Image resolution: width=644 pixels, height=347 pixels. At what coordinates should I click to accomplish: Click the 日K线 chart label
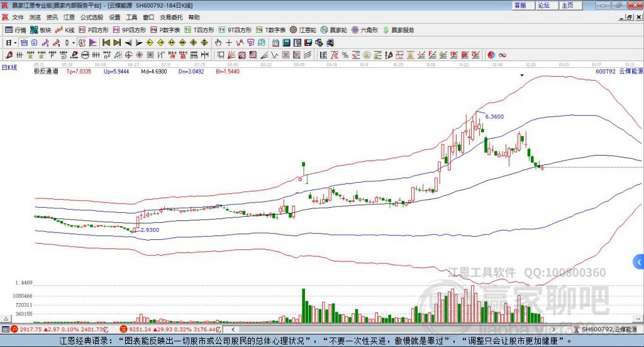pos(9,67)
